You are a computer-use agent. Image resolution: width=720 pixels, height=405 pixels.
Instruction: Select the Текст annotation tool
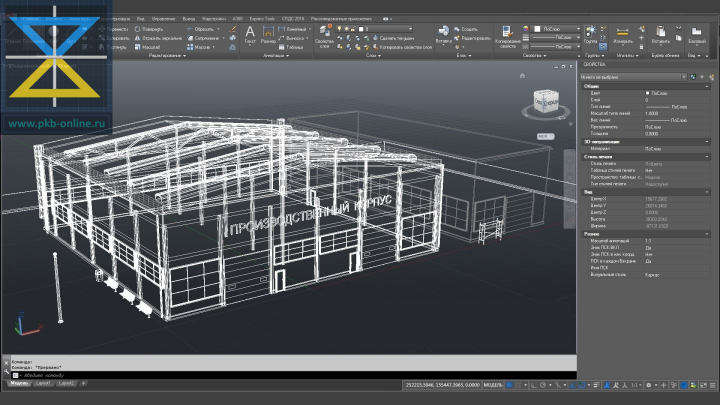(x=250, y=36)
